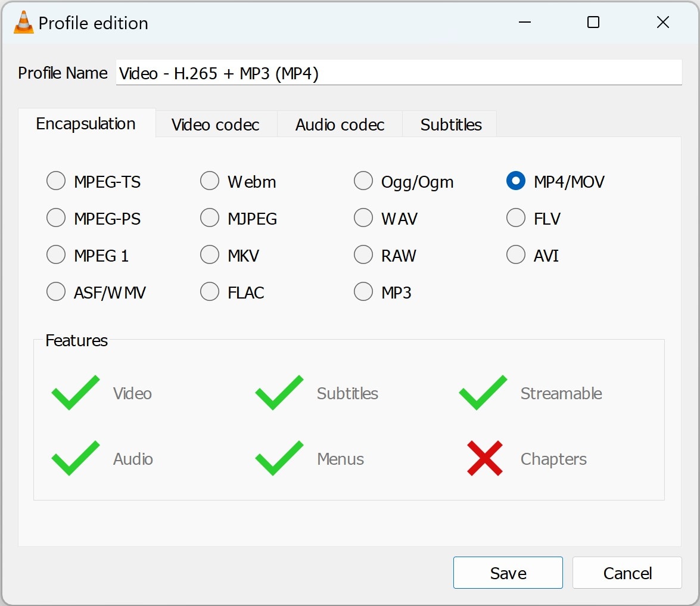700x606 pixels.
Task: Click the green checkmark beside Video
Action: [x=75, y=393]
